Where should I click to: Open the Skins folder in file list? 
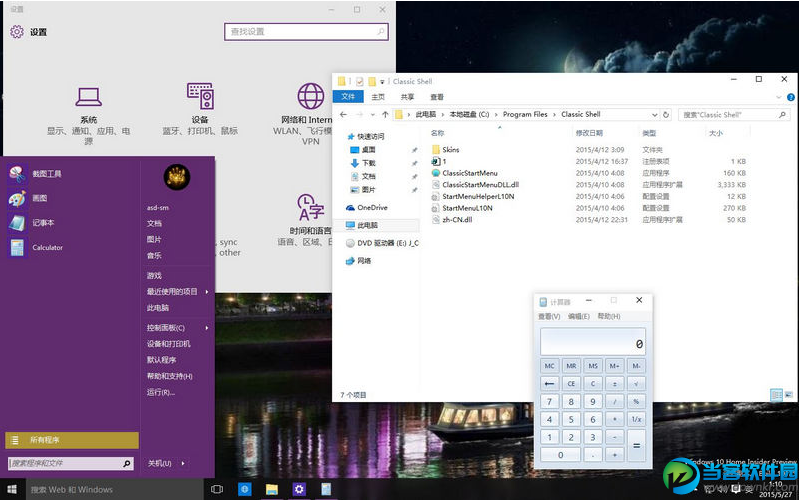[452, 149]
